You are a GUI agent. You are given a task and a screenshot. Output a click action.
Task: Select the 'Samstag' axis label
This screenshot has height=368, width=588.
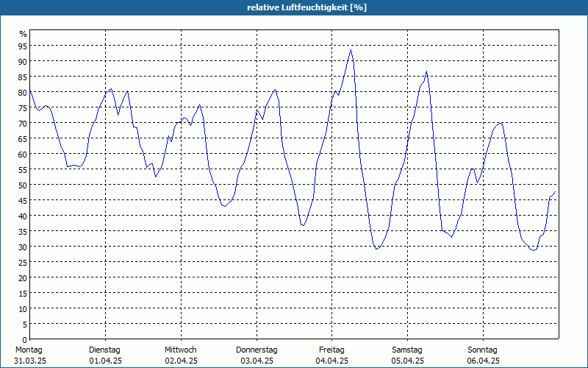pos(407,350)
